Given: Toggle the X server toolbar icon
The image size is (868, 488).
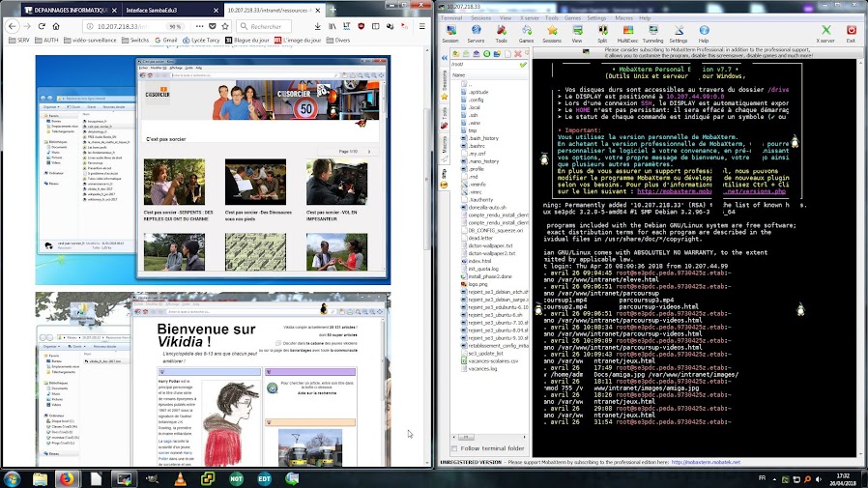Looking at the screenshot, I should (x=825, y=34).
